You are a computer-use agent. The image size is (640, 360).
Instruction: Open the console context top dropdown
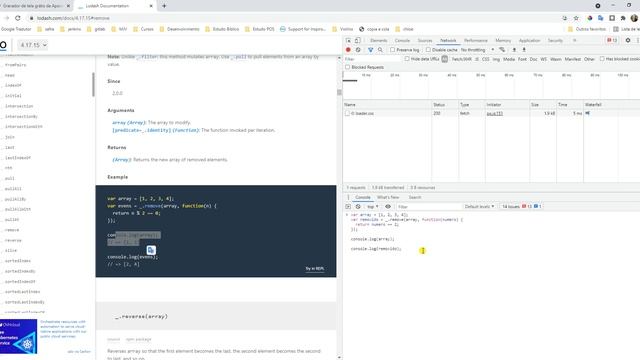tap(372, 207)
